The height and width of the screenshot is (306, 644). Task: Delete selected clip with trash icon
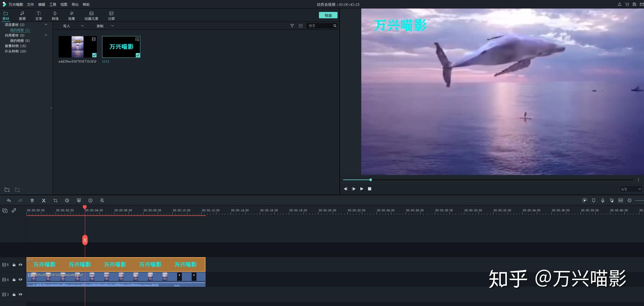32,200
